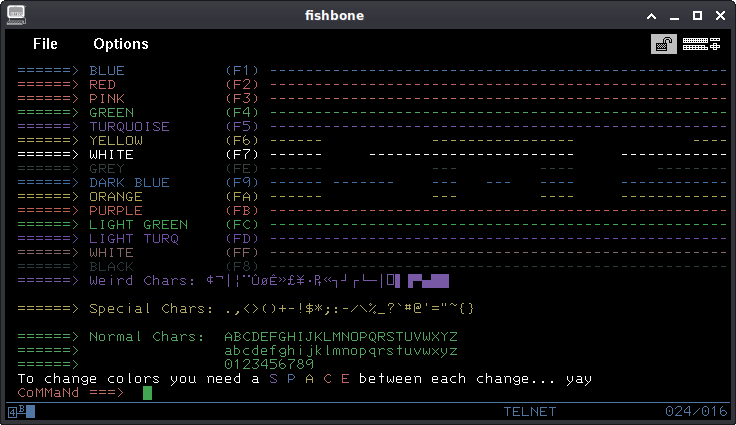Click the digits 0123456789 line
Screen dimensions: 736x425
[x=269, y=364]
